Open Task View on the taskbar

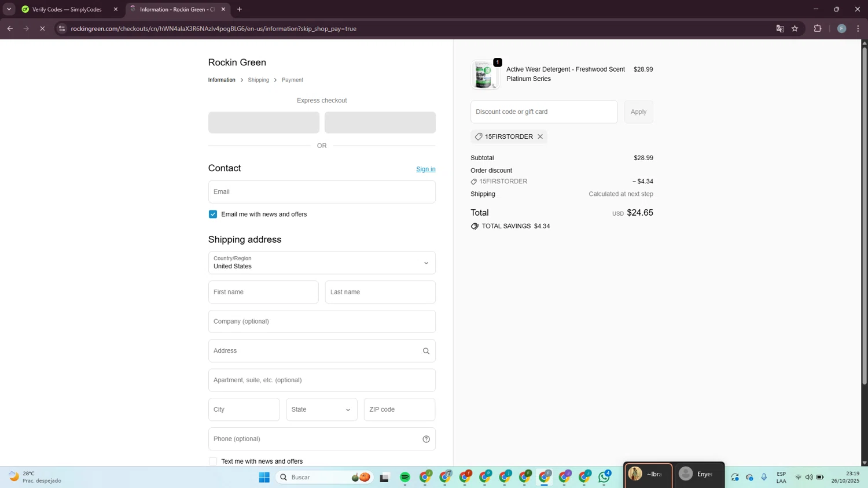click(x=384, y=477)
